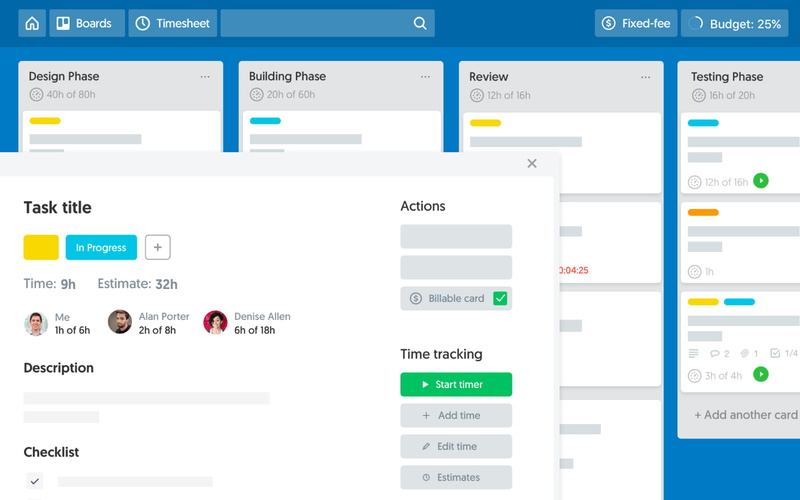Screen dimensions: 800x500
Task: Open the Budget: 25% indicator
Action: click(737, 23)
